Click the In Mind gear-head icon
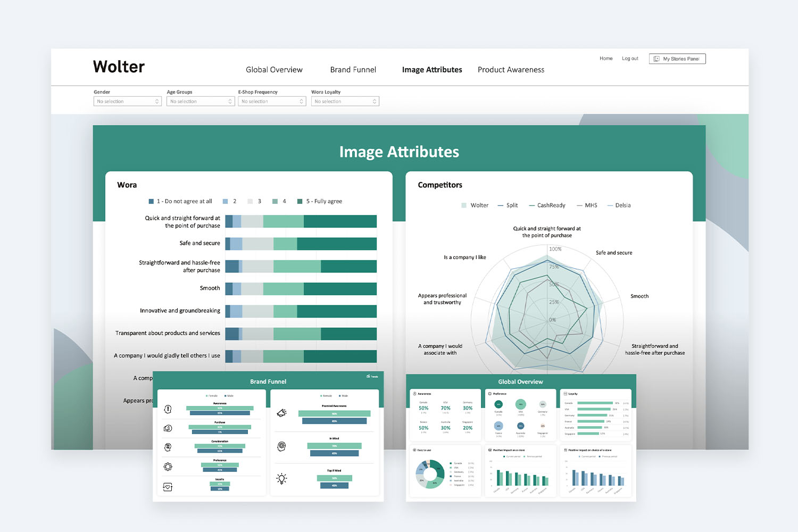 (282, 446)
